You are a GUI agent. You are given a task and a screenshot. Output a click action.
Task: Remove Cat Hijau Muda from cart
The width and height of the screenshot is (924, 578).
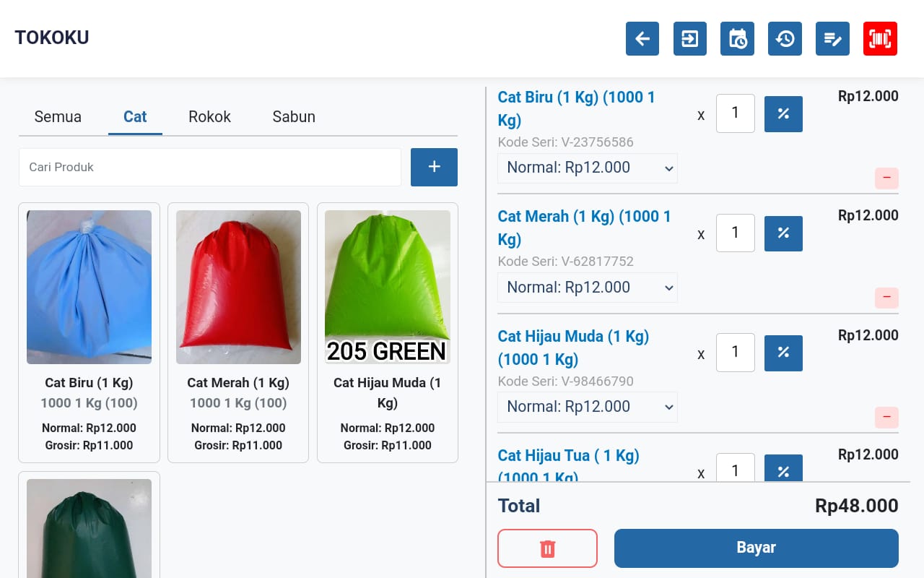coord(886,417)
